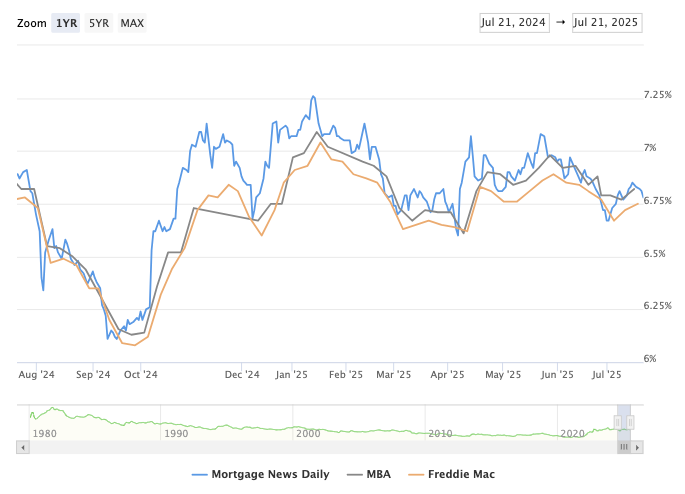Image resolution: width=685 pixels, height=494 pixels.
Task: Toggle the MBA series legend
Action: tap(369, 474)
